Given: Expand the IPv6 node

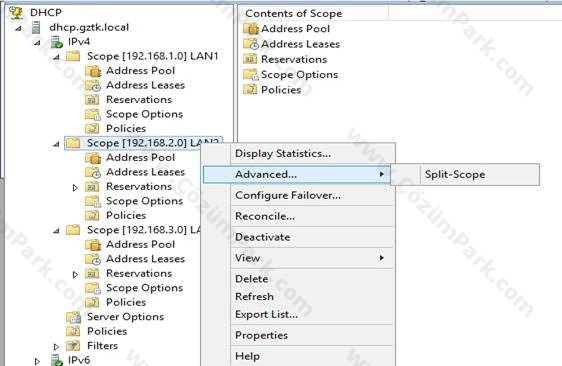Looking at the screenshot, I should point(37,361).
